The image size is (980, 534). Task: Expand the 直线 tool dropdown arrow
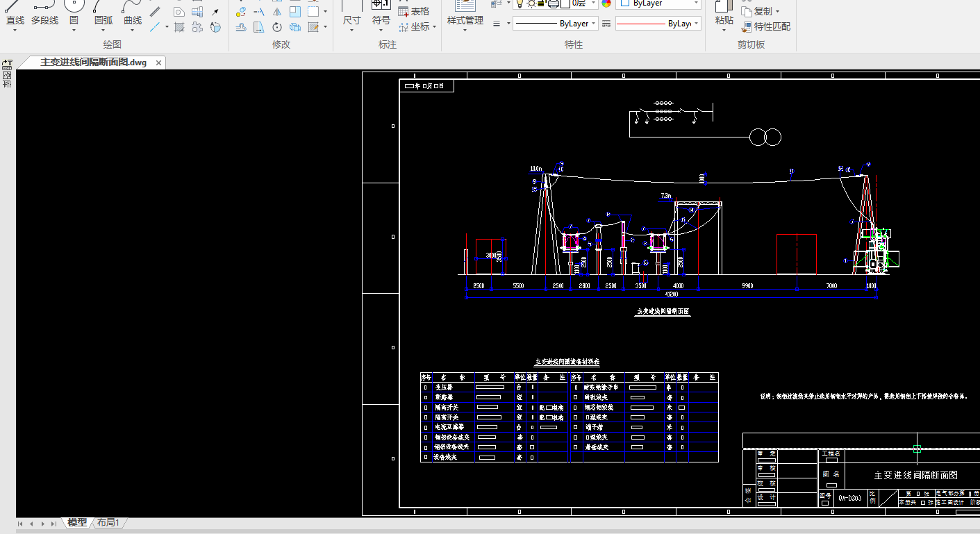click(15, 31)
